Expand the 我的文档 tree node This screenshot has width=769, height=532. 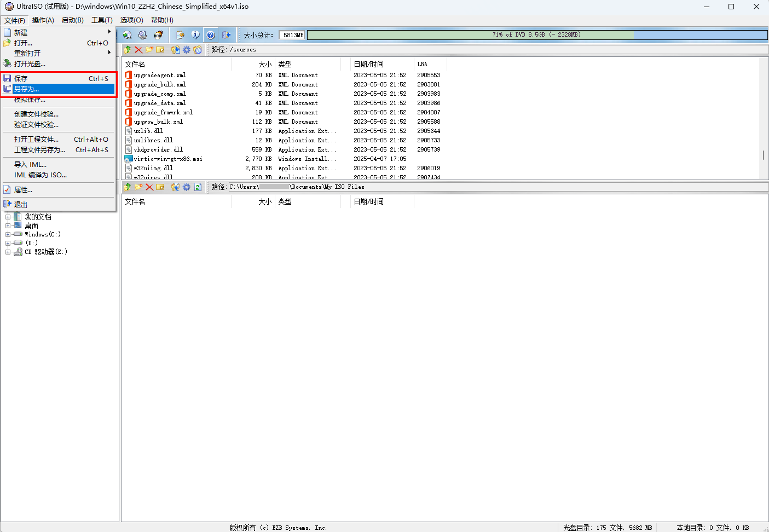pyautogui.click(x=8, y=217)
